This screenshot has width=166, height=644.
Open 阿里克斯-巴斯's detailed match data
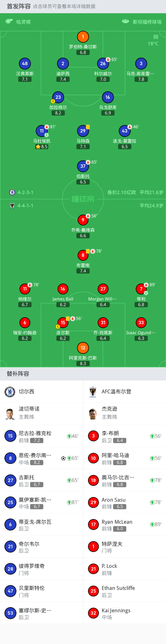[x=83, y=347]
